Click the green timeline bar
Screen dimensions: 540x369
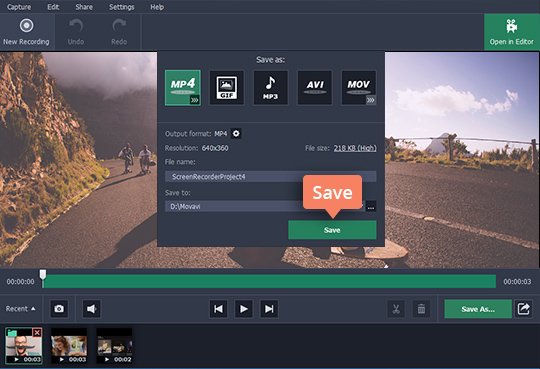click(x=269, y=281)
